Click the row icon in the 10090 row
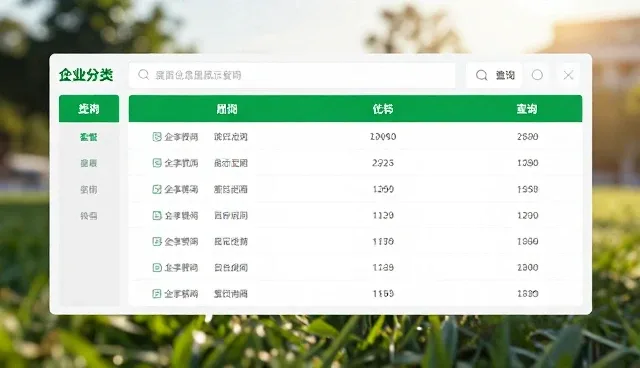Image resolution: width=640 pixels, height=368 pixels. pyautogui.click(x=157, y=137)
